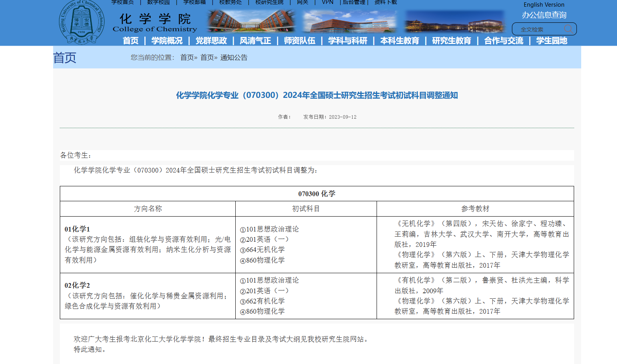Click ①101思想政治理论 in the 化学1 row
This screenshot has width=617, height=364.
point(270,229)
